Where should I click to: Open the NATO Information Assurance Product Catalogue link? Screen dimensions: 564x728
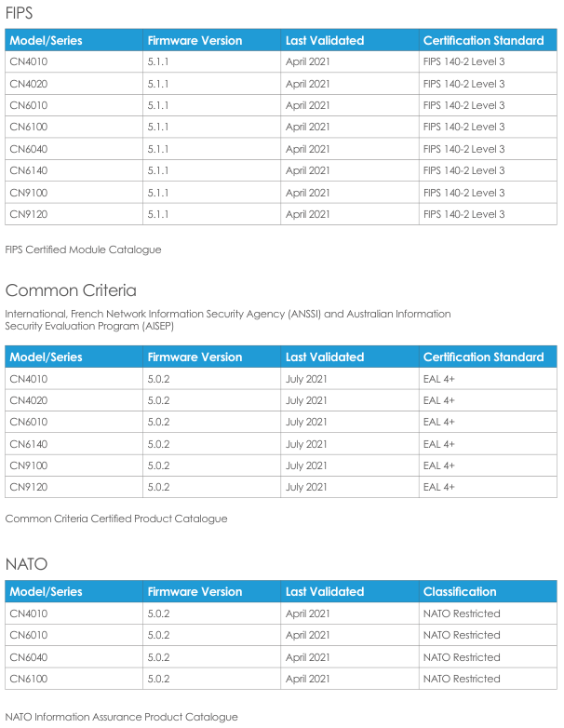coord(121,717)
